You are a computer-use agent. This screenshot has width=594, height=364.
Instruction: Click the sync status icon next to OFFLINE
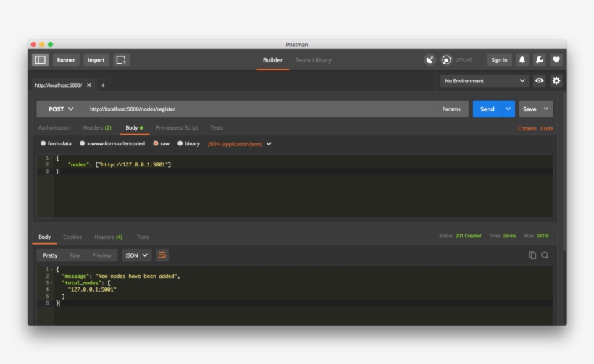(x=447, y=60)
